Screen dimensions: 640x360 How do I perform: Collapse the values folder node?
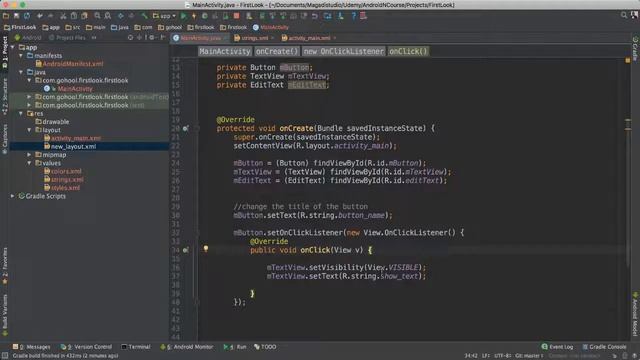(x=29, y=163)
